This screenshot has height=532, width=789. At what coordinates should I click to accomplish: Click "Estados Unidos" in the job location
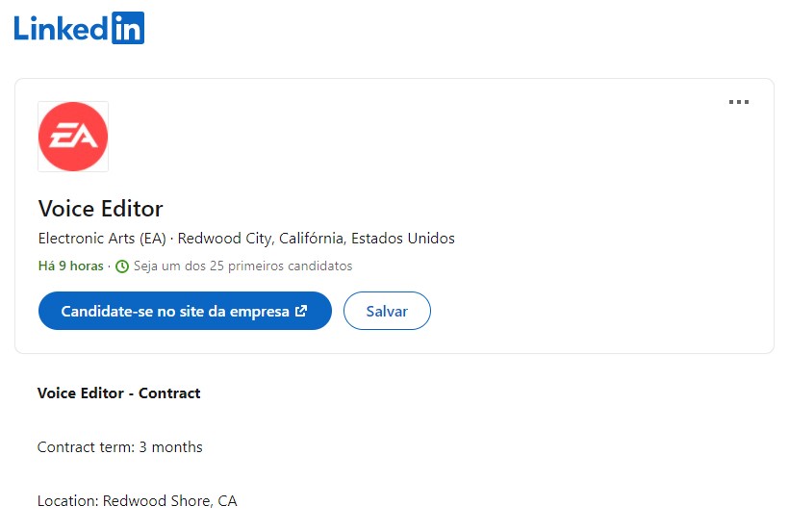[x=403, y=238]
